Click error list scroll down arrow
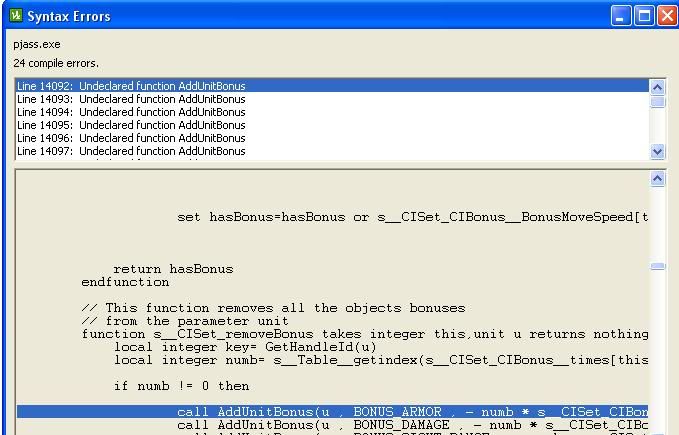Screen dimensions: 679x435 [657, 151]
